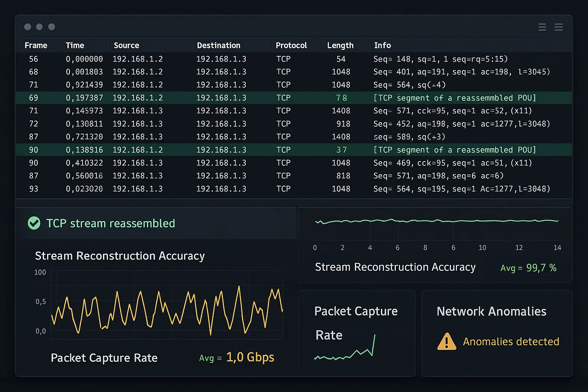Select packet row with time 0,130811
Image resolution: width=588 pixels, height=392 pixels.
(x=294, y=124)
